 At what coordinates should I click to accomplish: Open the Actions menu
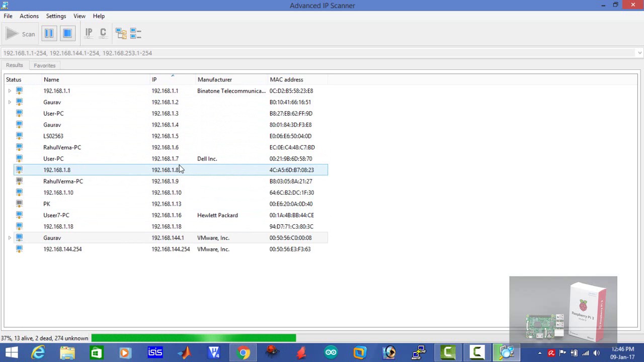[29, 16]
